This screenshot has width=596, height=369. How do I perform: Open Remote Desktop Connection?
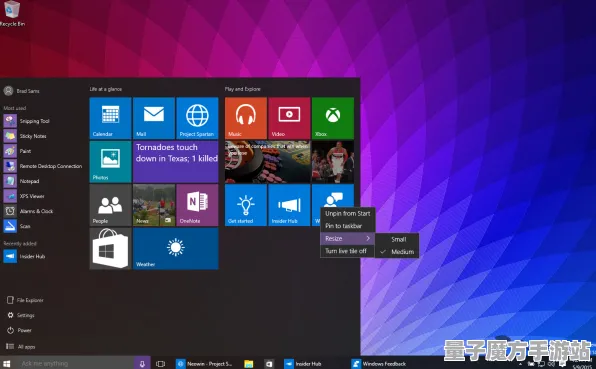(43, 166)
